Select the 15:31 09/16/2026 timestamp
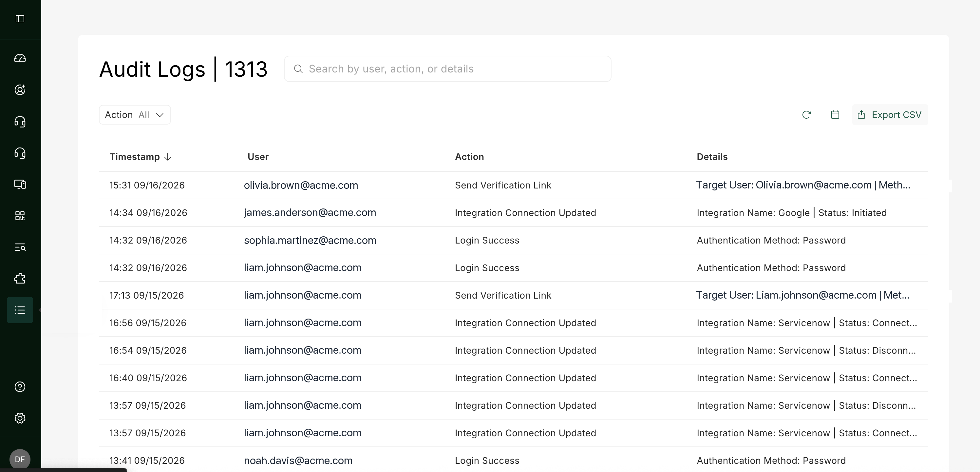 (147, 186)
